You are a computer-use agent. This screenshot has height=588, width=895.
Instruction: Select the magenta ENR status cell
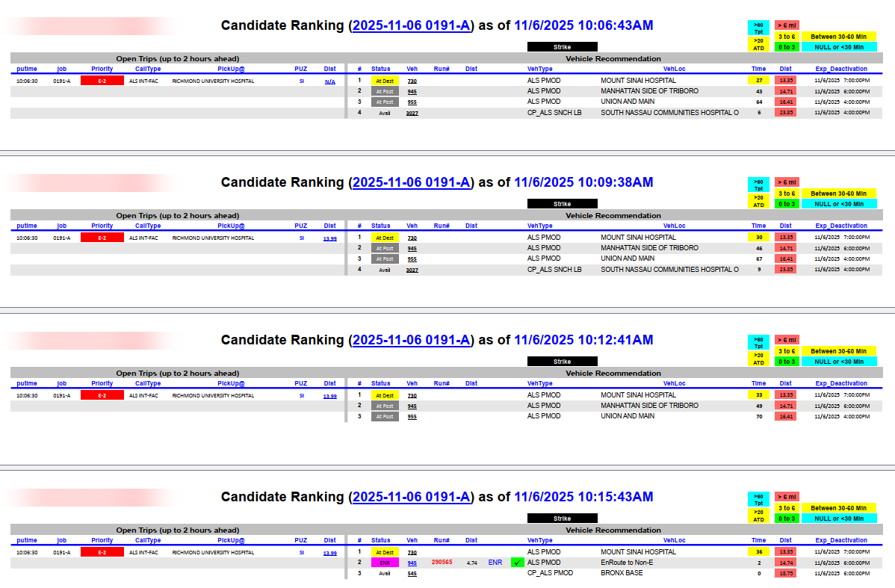385,563
